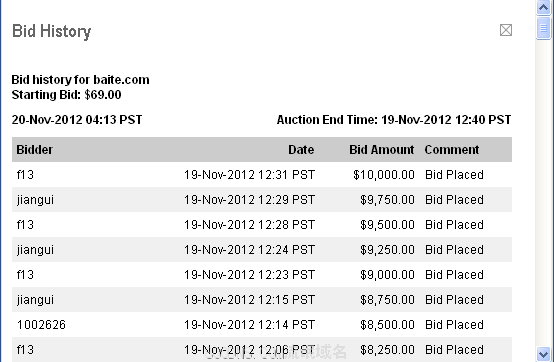The height and width of the screenshot is (362, 554).
Task: Click the scrollbar down arrow
Action: click(543, 354)
